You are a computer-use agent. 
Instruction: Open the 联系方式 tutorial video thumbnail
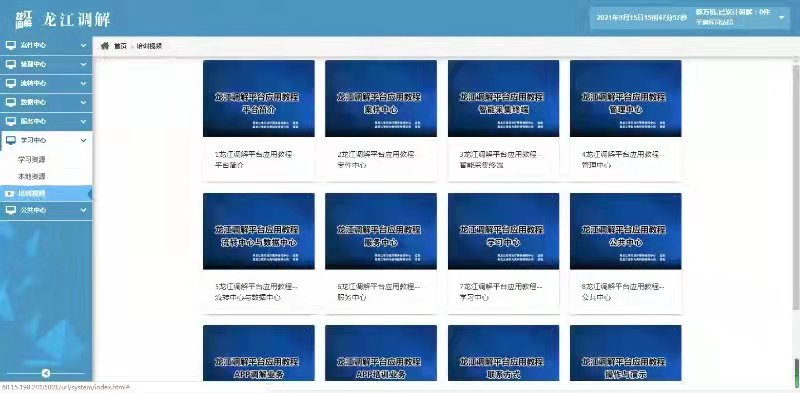[503, 353]
